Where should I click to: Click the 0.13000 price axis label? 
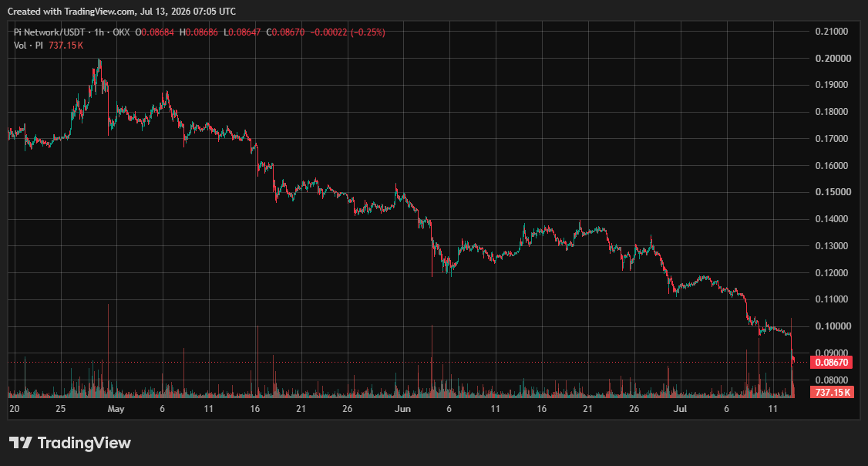(x=832, y=246)
